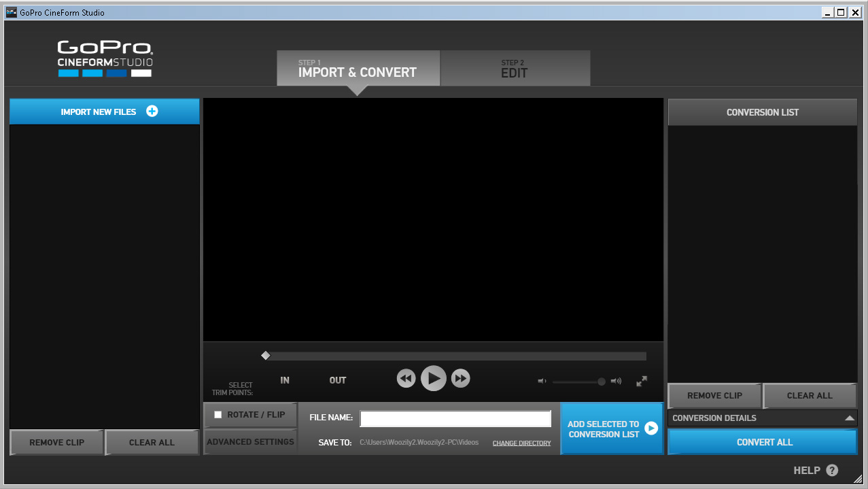The image size is (868, 489).
Task: Open help via question mark icon
Action: tap(832, 471)
